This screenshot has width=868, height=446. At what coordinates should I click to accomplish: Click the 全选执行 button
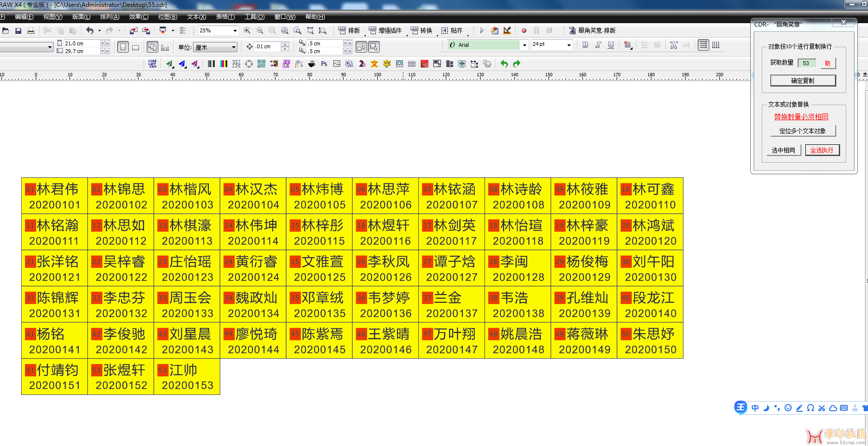[822, 150]
